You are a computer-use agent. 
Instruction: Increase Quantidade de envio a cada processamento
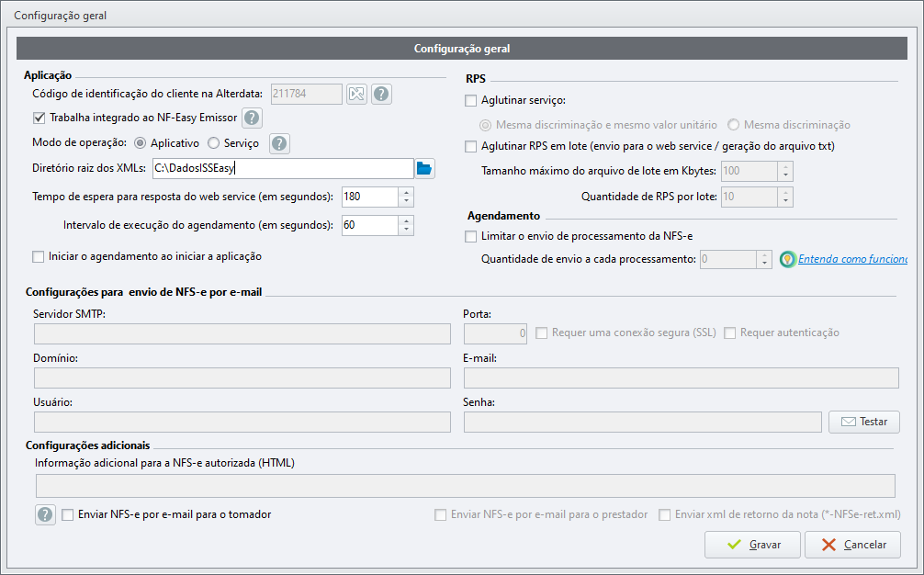tap(764, 254)
